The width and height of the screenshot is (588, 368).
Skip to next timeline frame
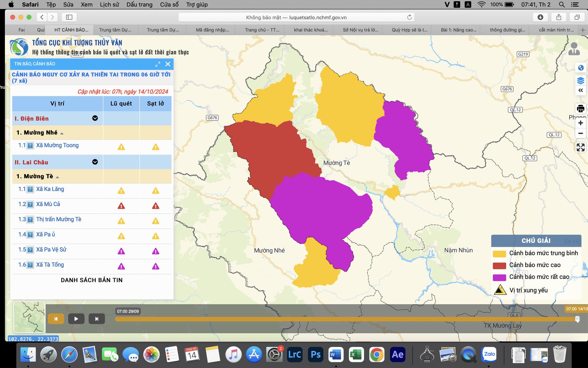(x=96, y=319)
